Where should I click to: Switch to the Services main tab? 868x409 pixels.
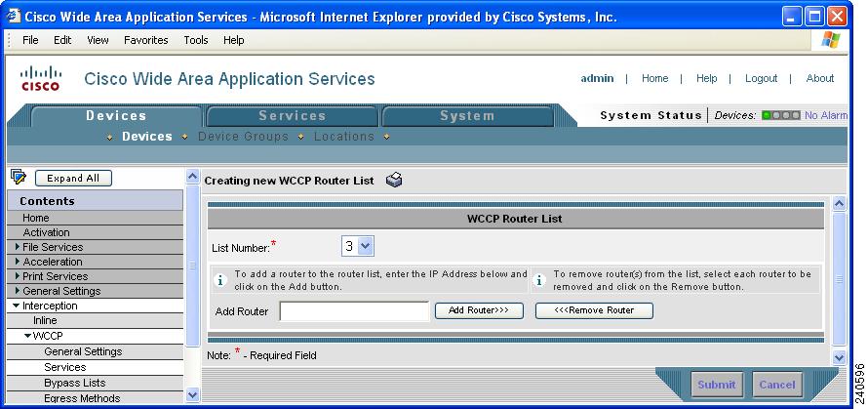click(293, 116)
